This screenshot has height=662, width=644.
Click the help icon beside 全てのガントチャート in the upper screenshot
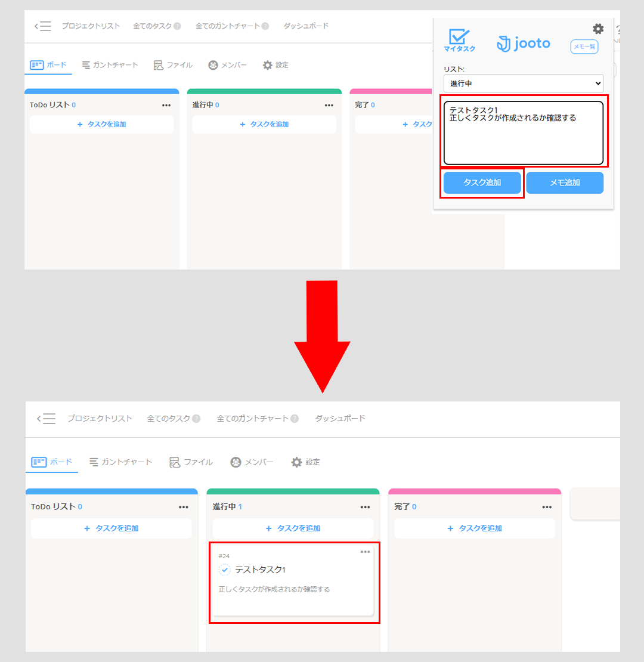(265, 26)
